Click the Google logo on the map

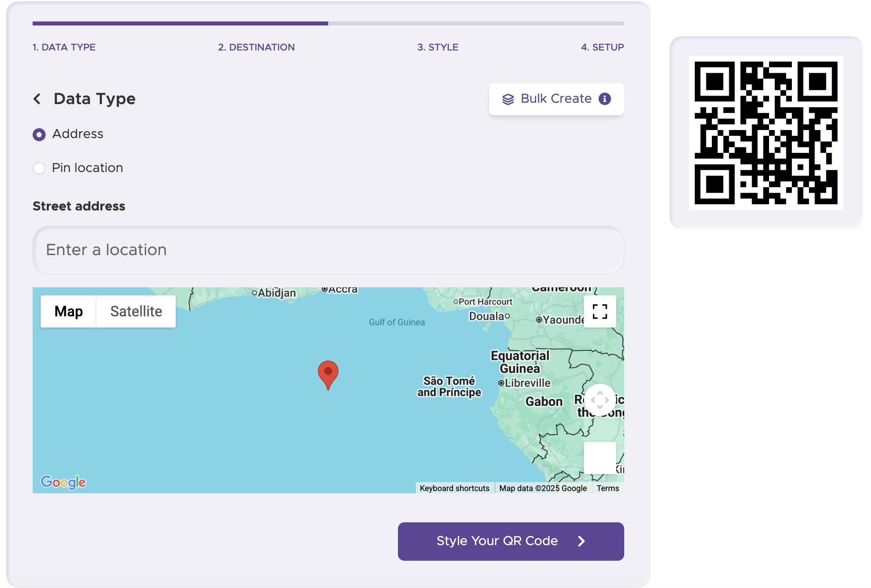pos(63,482)
